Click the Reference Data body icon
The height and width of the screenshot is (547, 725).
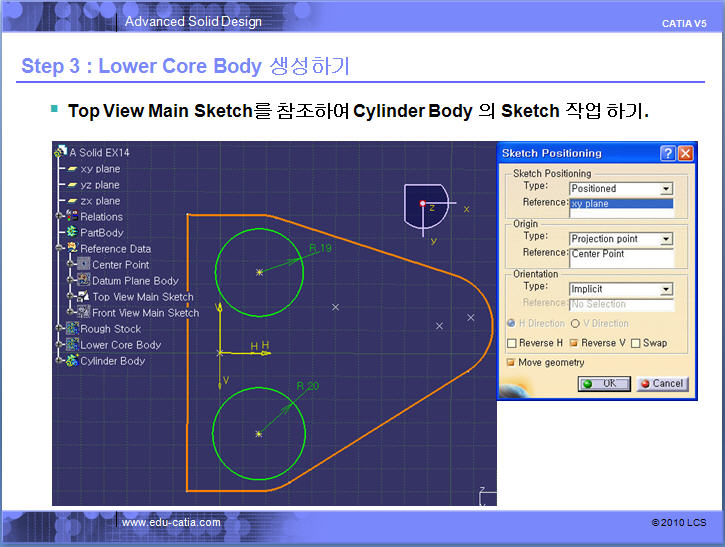point(72,248)
